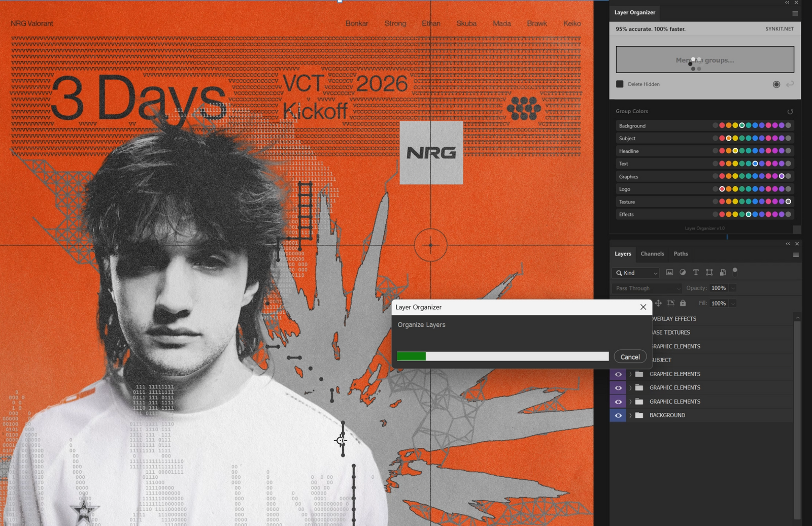Viewport: 812px width, 526px height.
Task: Select the Layer Organizer panel tab
Action: click(635, 13)
